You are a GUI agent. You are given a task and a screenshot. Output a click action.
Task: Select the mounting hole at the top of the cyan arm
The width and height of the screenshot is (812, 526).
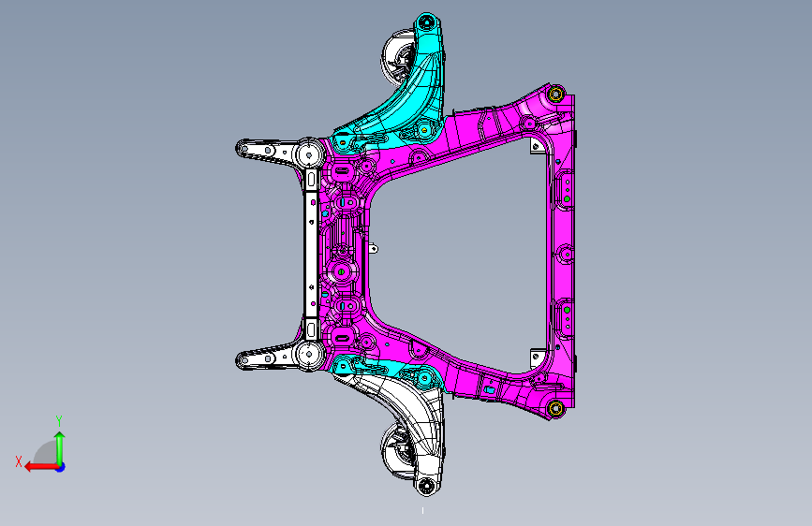click(x=426, y=22)
